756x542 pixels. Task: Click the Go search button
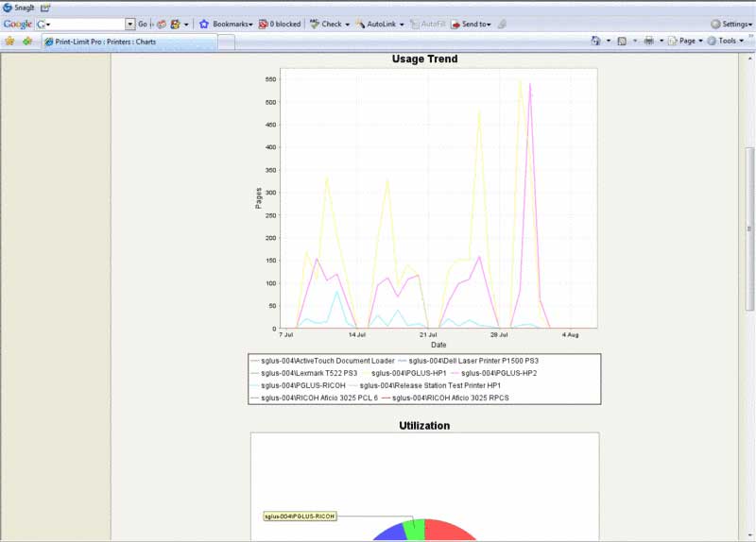tap(143, 24)
